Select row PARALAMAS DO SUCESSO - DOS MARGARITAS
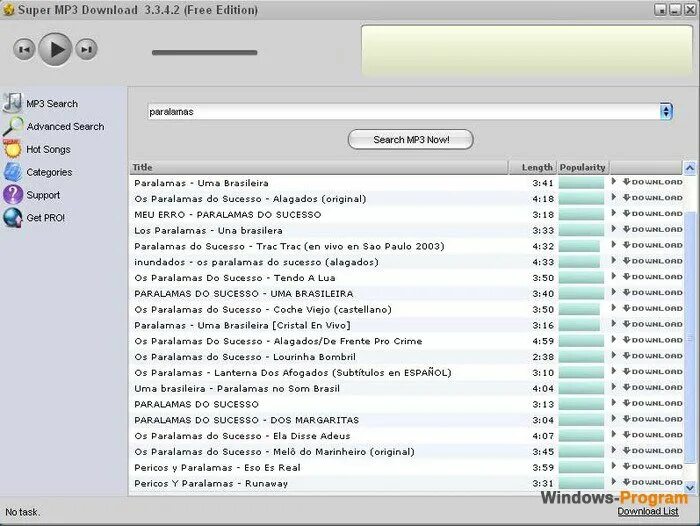This screenshot has height=526, width=700. point(406,420)
